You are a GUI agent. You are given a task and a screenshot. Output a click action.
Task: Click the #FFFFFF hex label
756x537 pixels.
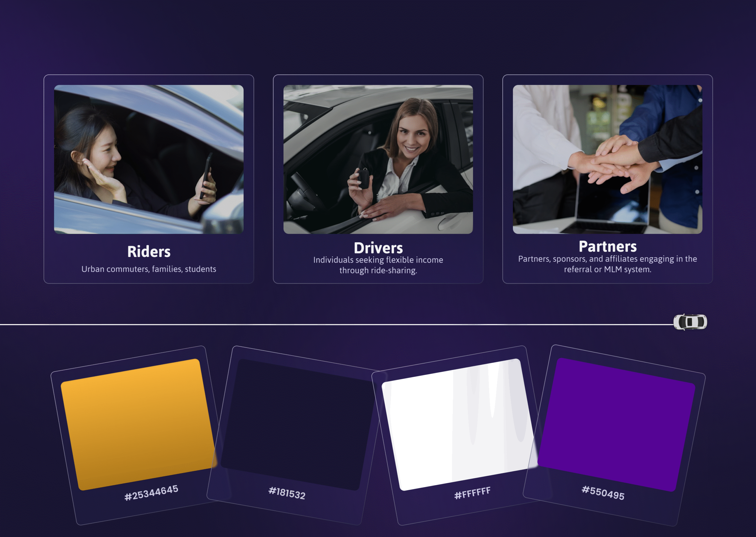[x=472, y=493]
